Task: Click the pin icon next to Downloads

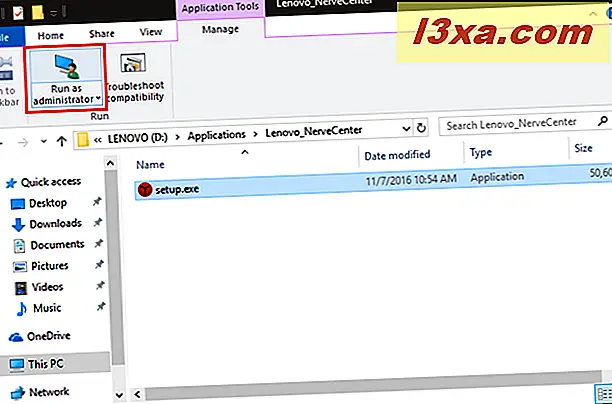Action: 98,222
